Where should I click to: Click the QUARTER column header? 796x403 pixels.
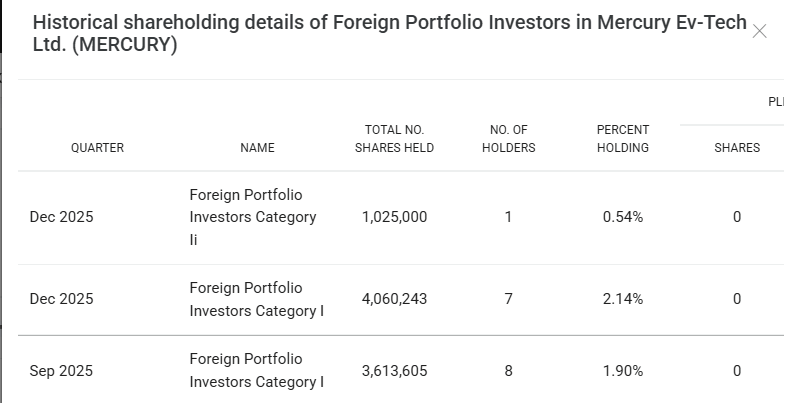pos(97,148)
